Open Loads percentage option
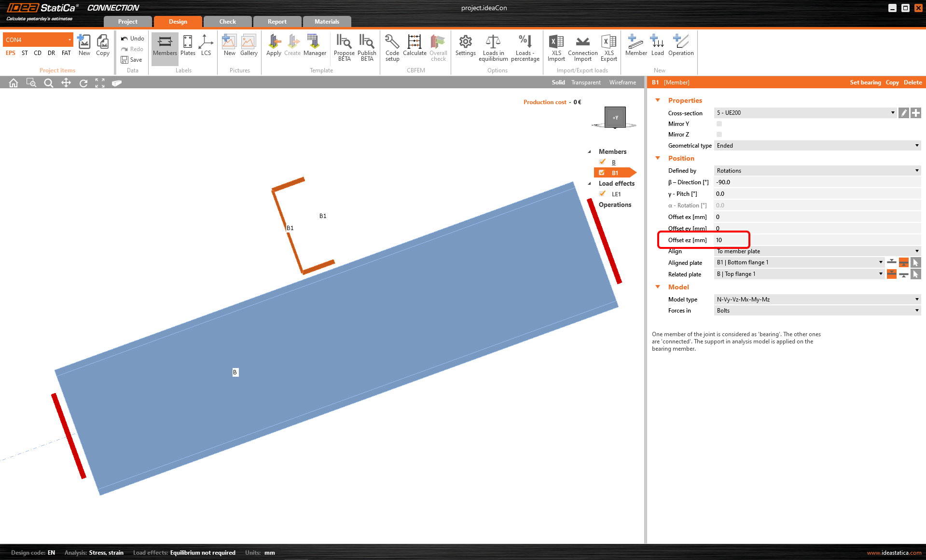The width and height of the screenshot is (926, 560). click(525, 48)
